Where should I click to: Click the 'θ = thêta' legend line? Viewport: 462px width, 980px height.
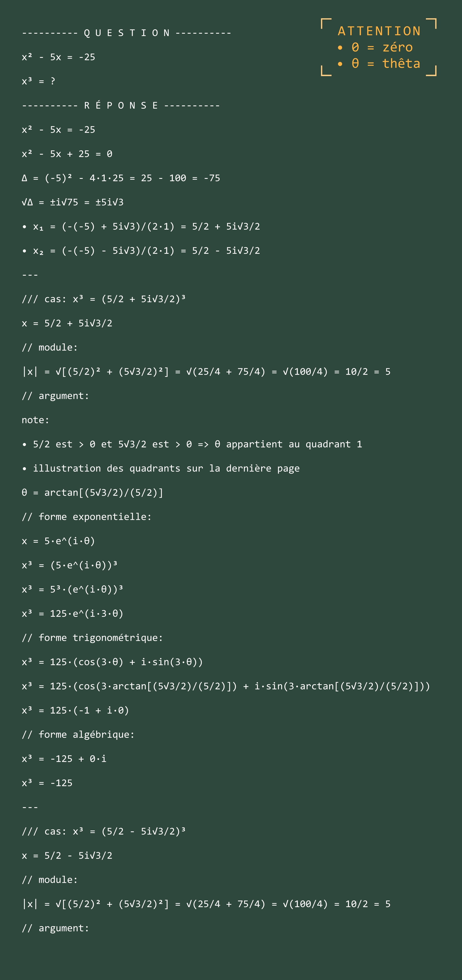tap(379, 64)
